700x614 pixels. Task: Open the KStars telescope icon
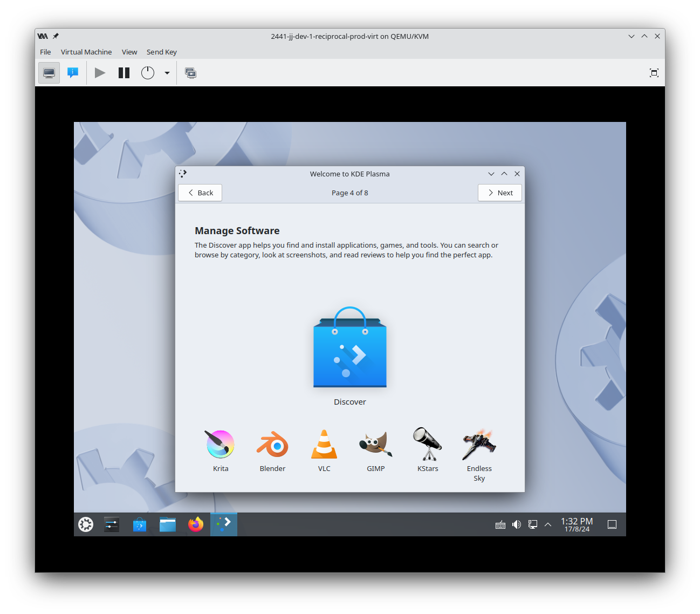(x=428, y=445)
